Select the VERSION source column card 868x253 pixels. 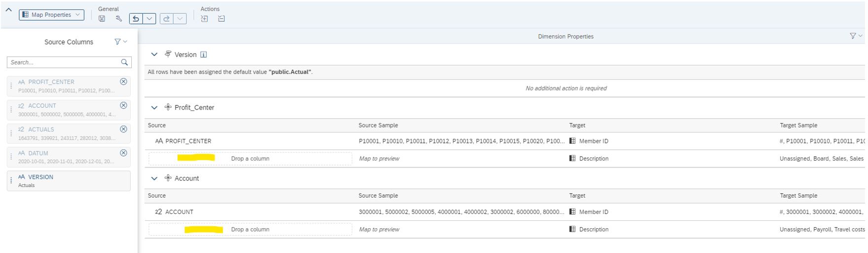click(69, 181)
